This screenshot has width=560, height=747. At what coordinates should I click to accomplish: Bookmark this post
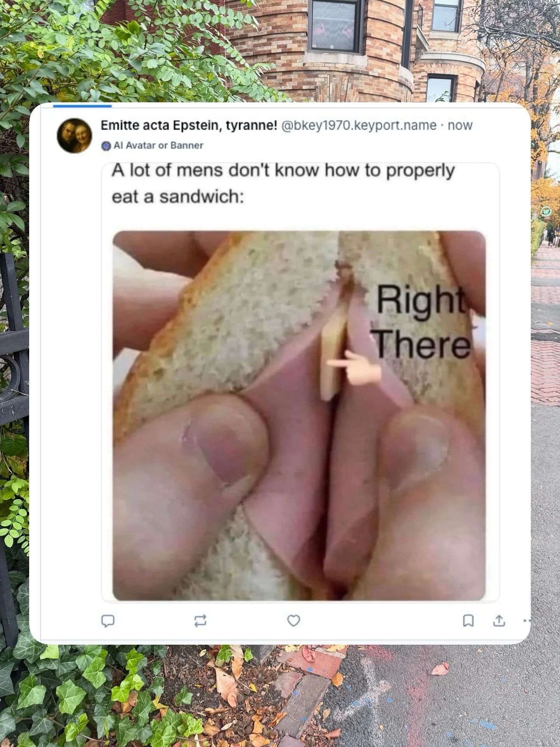click(468, 621)
